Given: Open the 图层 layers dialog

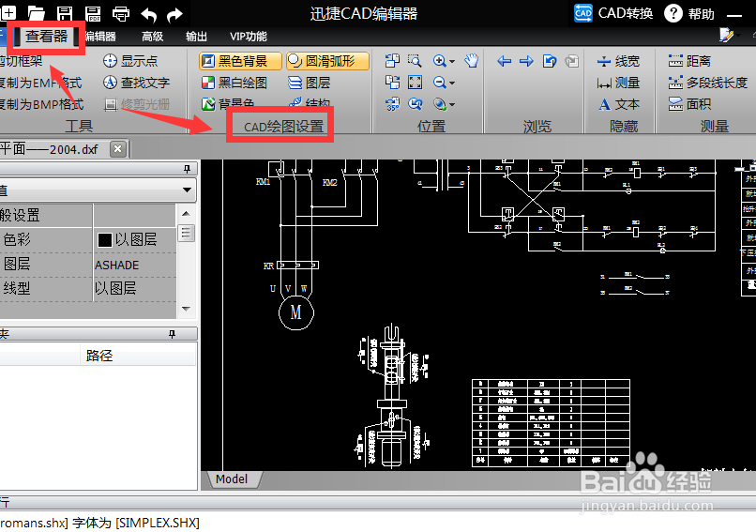Looking at the screenshot, I should click(x=309, y=83).
